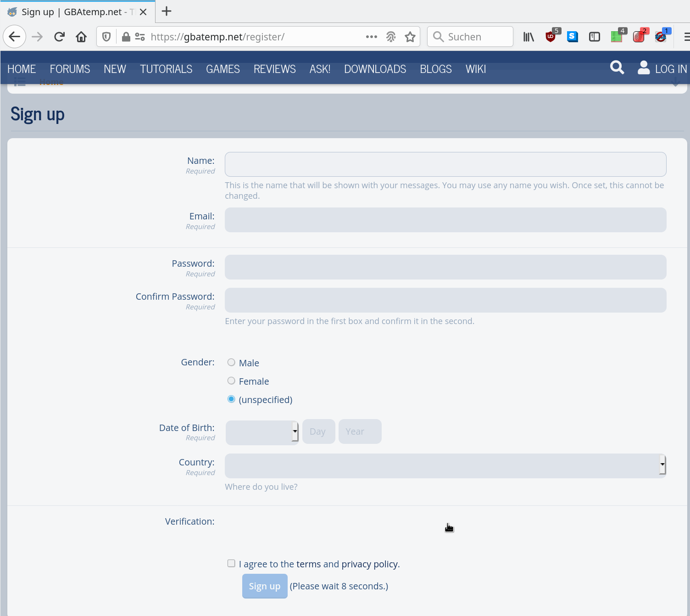Open REVIEWS in site navigation
Screen dimensions: 690x616
[275, 69]
